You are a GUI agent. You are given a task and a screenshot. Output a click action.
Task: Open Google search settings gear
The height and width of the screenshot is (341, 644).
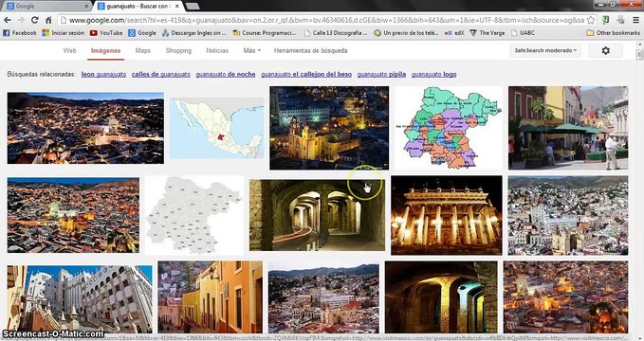(605, 50)
